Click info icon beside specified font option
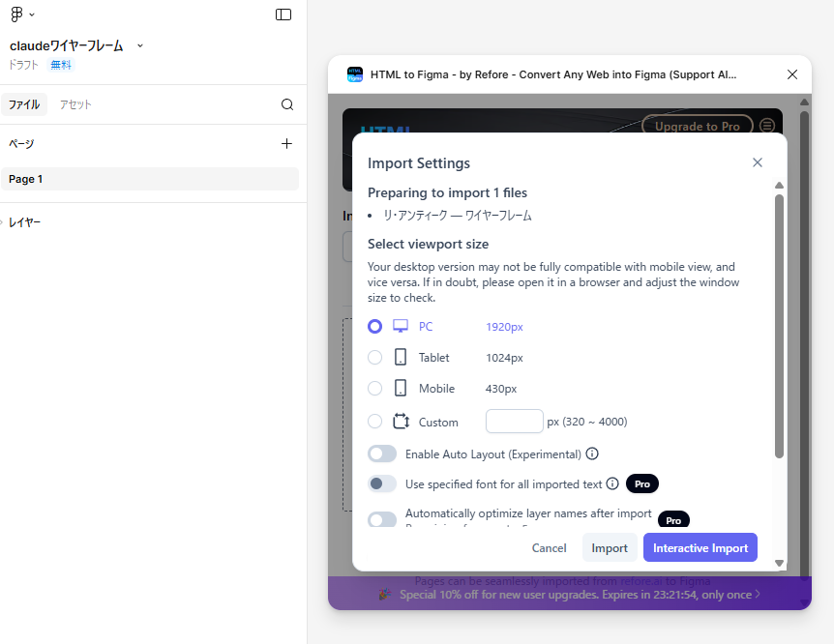Viewport: 834px width, 644px height. (611, 483)
